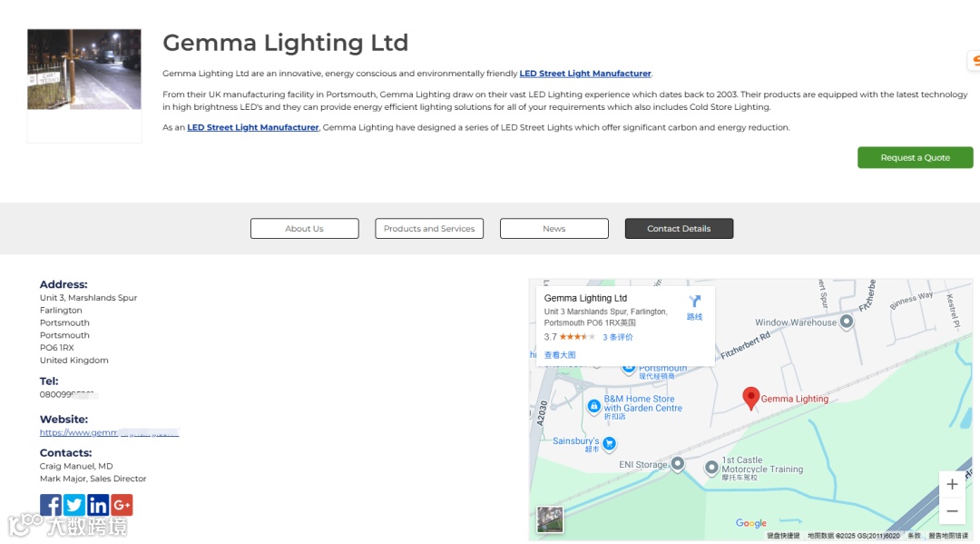Open the map's 3 reviews link
The image size is (980, 544).
tap(618, 337)
